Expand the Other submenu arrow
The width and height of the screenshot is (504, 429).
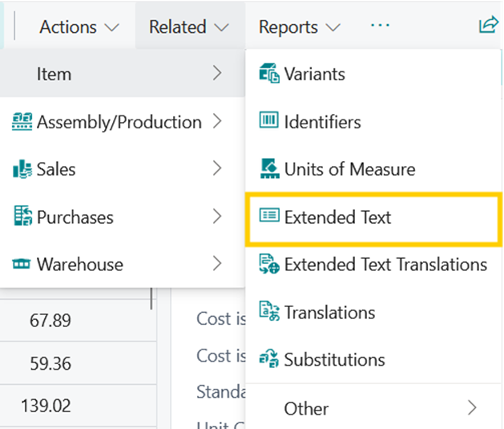(472, 408)
